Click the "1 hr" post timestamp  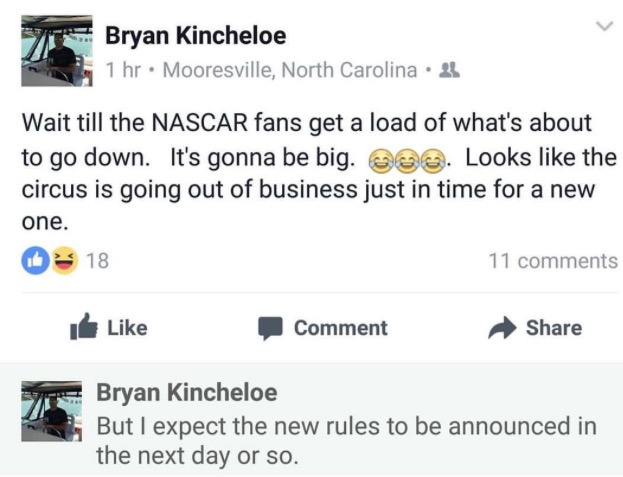click(124, 71)
